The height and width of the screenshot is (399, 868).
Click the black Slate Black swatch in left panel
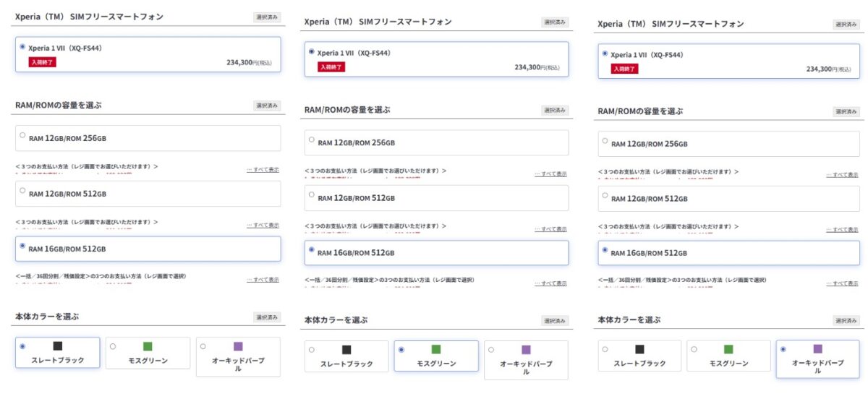pos(58,346)
